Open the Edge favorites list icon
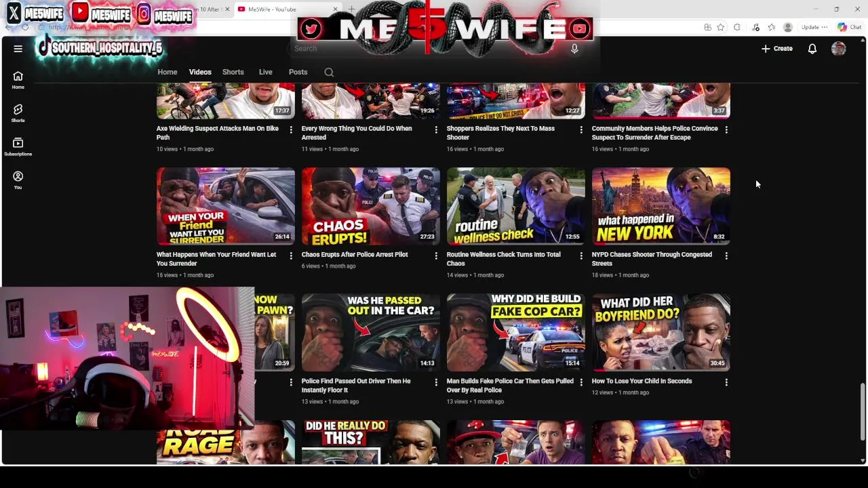The height and width of the screenshot is (488, 868). pos(772,27)
